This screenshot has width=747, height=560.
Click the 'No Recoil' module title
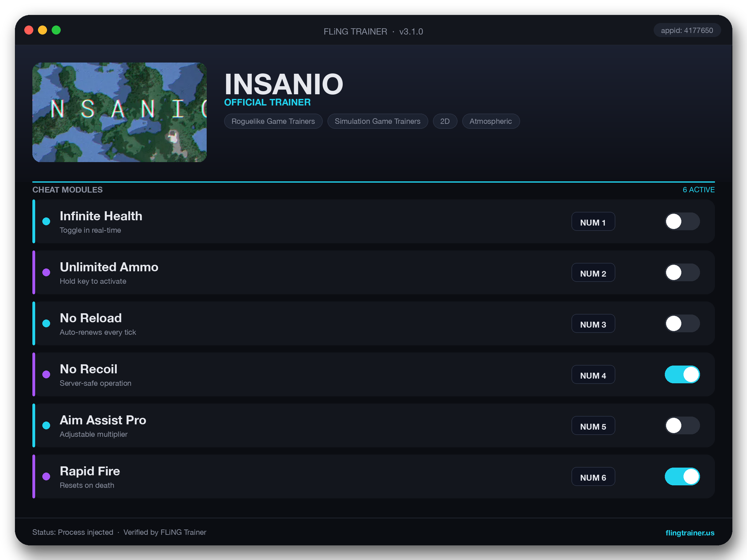click(x=88, y=369)
